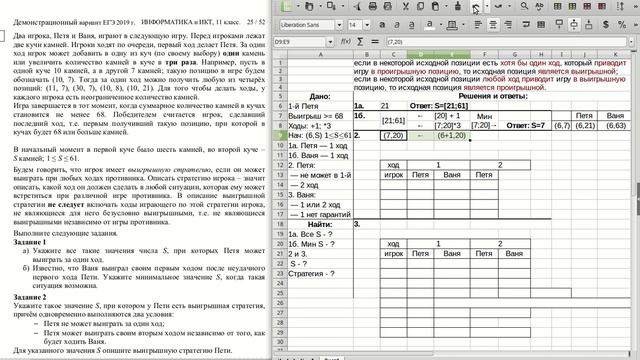Viewport: 640px width, 360px height.
Task: Toggle Align Top
Action: 559,25
